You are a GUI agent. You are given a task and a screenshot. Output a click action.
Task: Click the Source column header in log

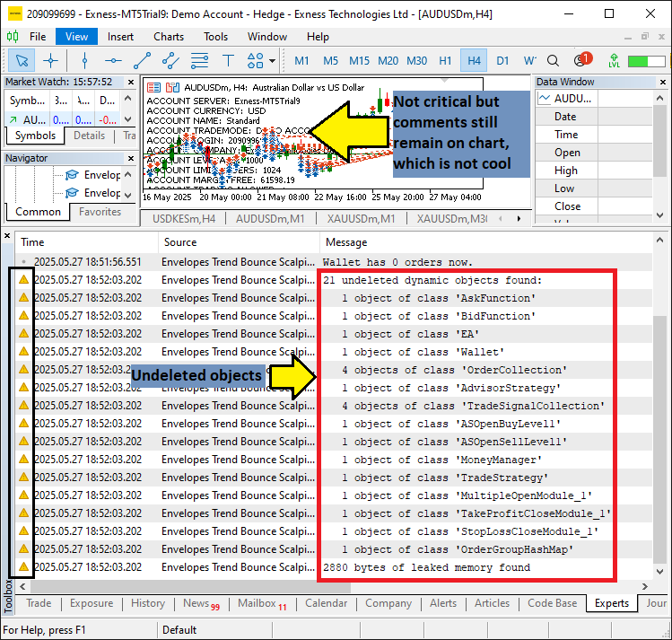pyautogui.click(x=240, y=242)
